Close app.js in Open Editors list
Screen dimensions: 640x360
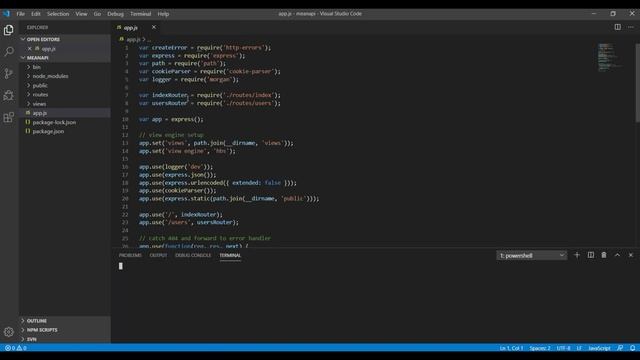pyautogui.click(x=30, y=49)
